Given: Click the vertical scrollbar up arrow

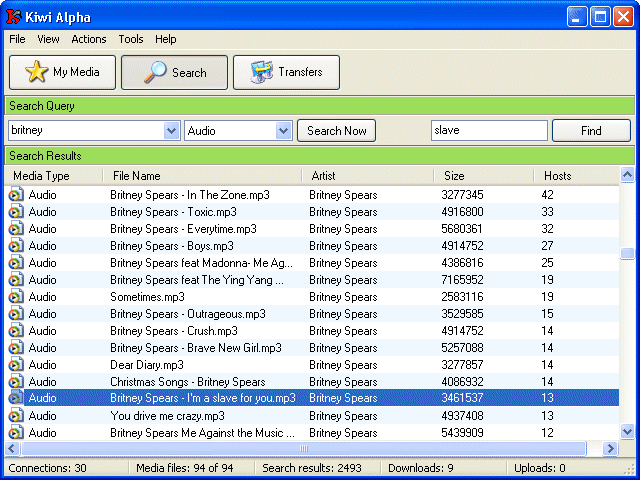Looking at the screenshot, I should 627,175.
